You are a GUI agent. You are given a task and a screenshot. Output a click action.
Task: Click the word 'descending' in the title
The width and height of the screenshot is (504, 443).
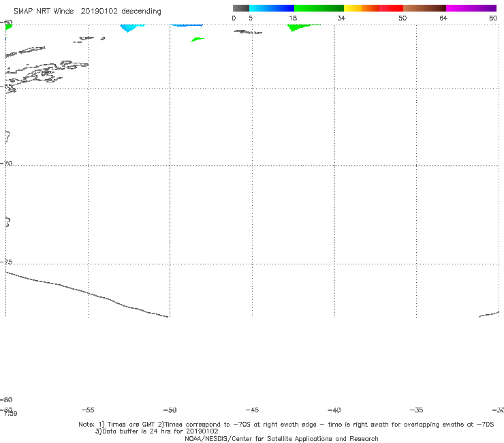141,12
